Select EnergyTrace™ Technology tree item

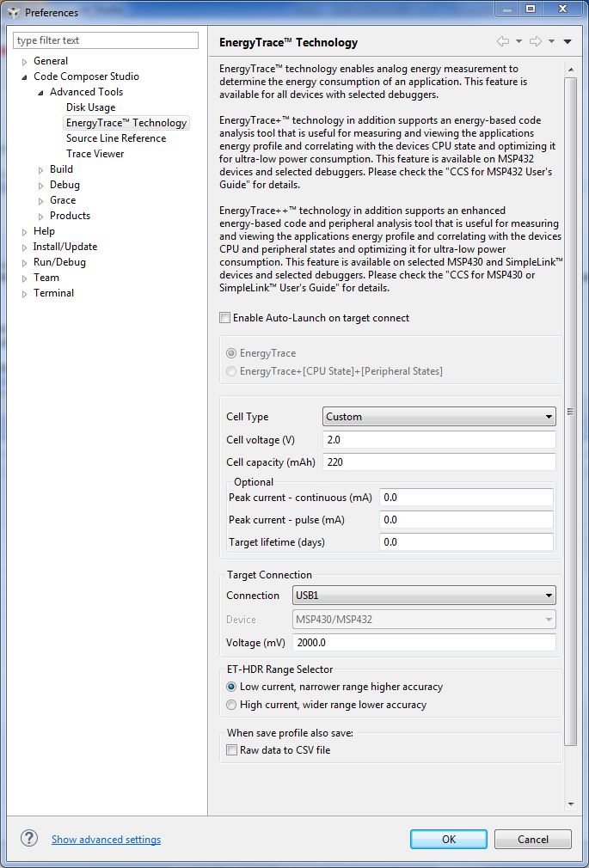pyautogui.click(x=126, y=123)
